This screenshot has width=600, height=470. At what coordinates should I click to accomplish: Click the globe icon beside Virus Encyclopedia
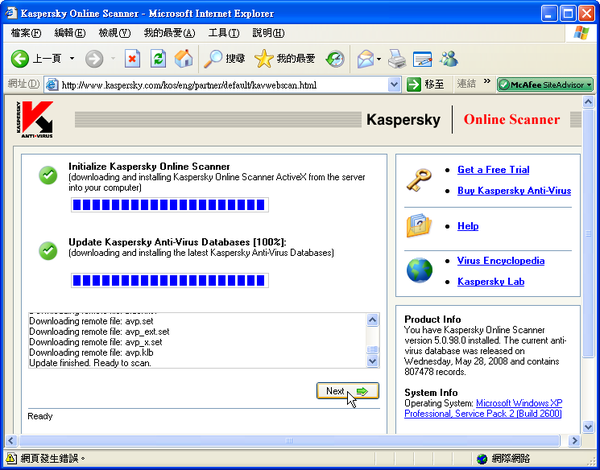[419, 270]
